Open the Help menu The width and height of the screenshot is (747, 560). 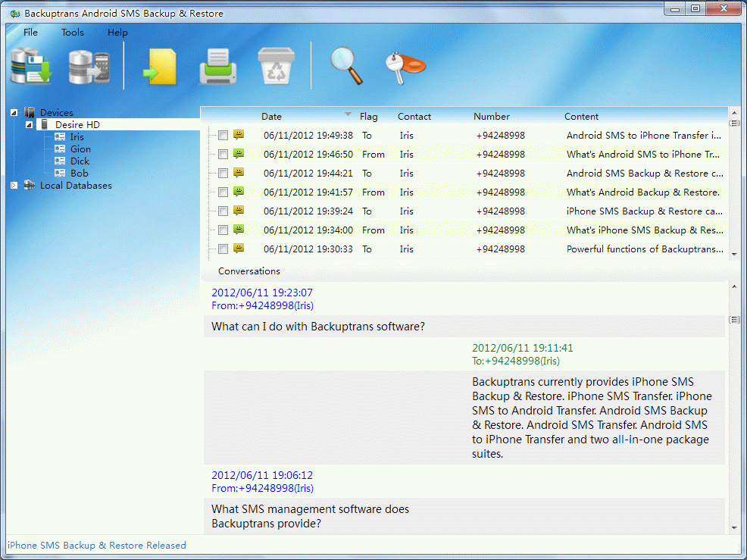(117, 33)
